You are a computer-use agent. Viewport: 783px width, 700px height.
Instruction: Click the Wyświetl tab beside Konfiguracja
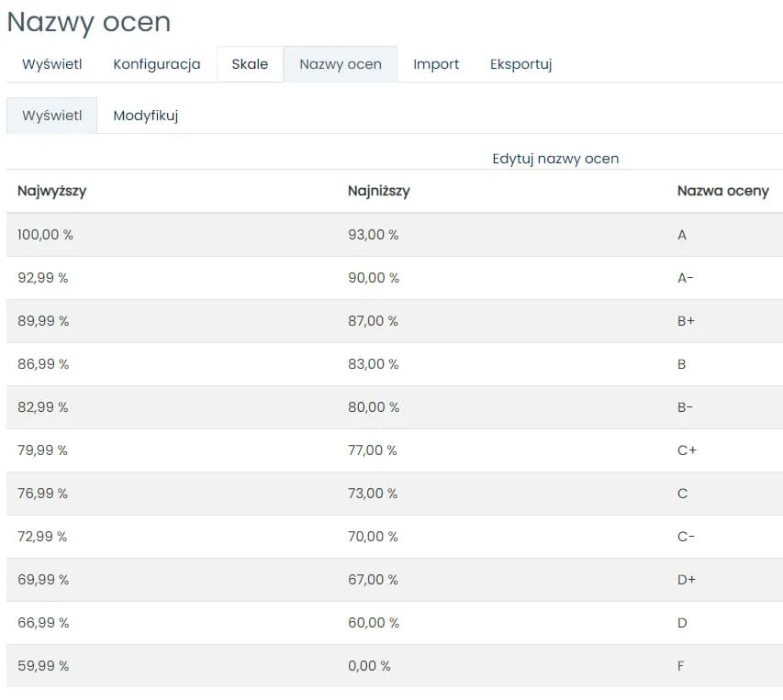pyautogui.click(x=52, y=64)
